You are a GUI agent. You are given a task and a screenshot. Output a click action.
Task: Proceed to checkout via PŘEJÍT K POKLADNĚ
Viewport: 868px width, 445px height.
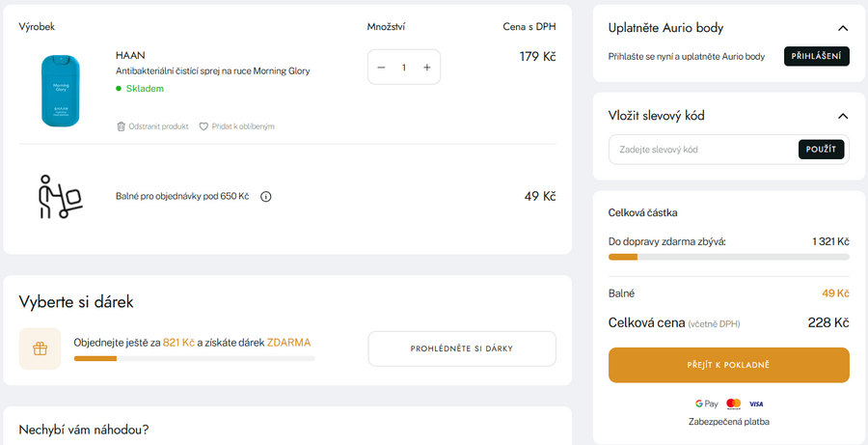coord(728,365)
